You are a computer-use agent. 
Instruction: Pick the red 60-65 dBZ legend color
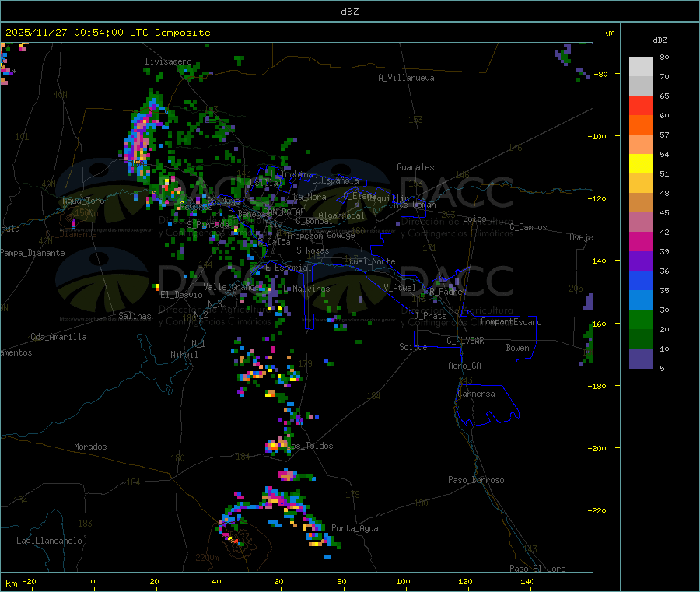pos(641,105)
